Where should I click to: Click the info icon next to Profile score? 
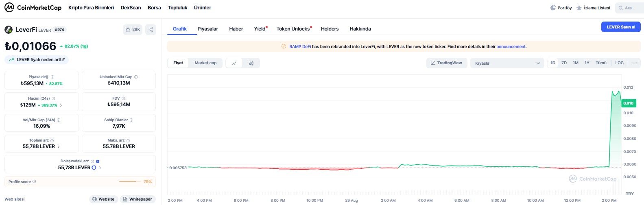pos(34,182)
